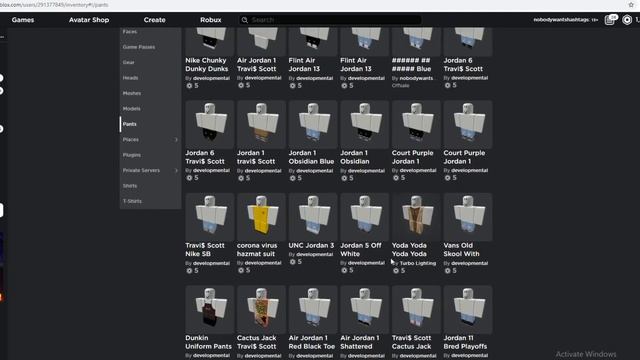Open Jordan 1 Obsidian Blue title link
The width and height of the screenshot is (640, 360).
click(311, 157)
